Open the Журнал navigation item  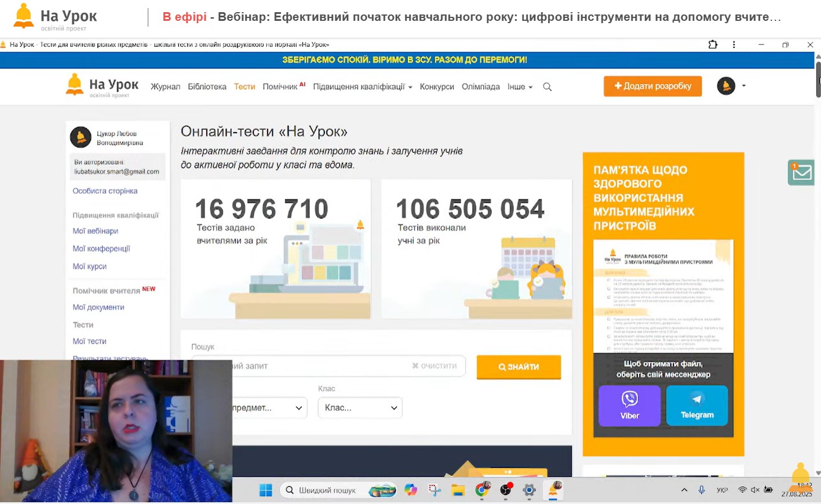tap(165, 87)
